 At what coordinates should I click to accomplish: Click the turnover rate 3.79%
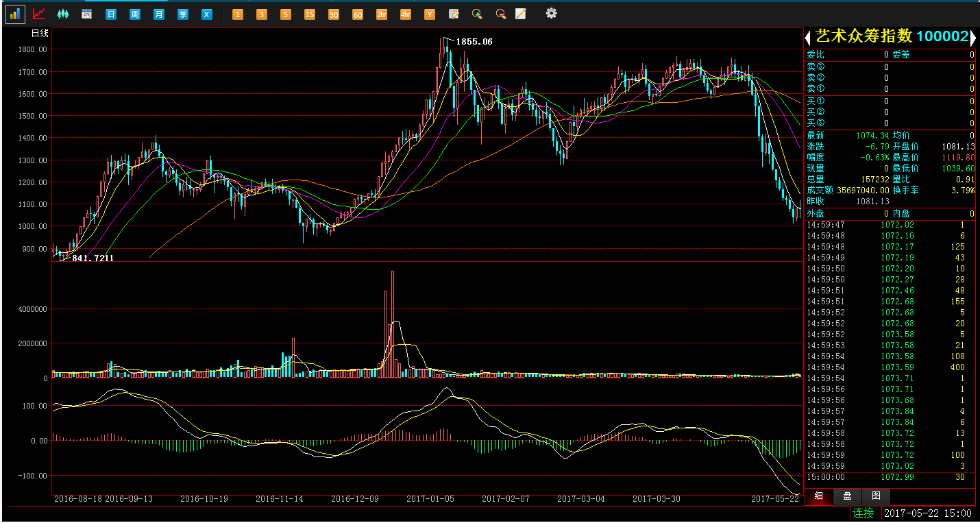pyautogui.click(x=963, y=191)
